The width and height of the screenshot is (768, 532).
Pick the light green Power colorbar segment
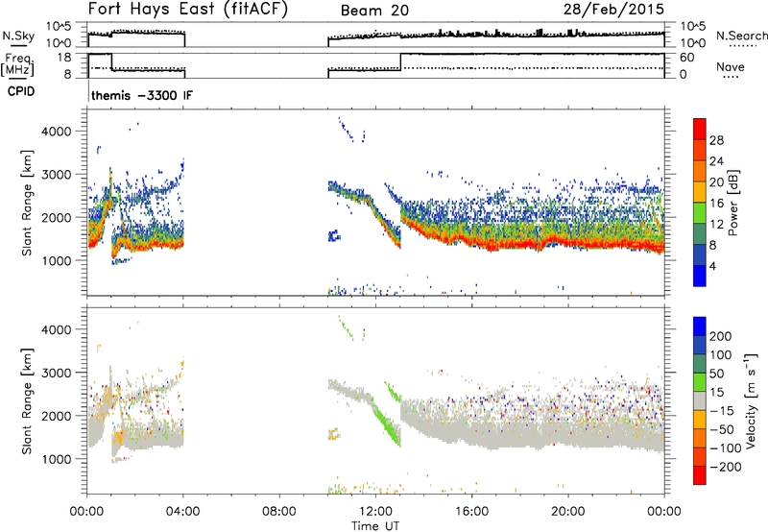point(700,213)
